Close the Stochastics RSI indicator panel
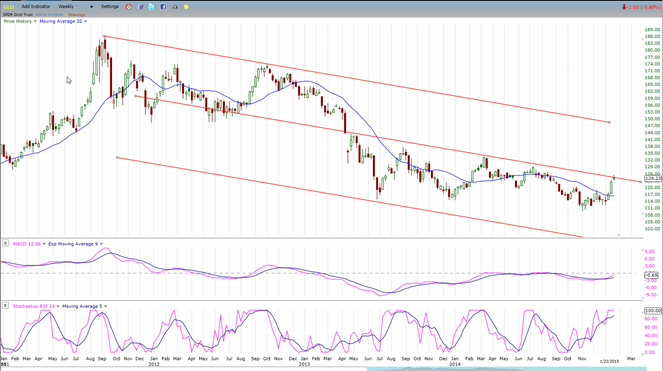Image resolution: width=663 pixels, height=371 pixels. tap(5, 305)
